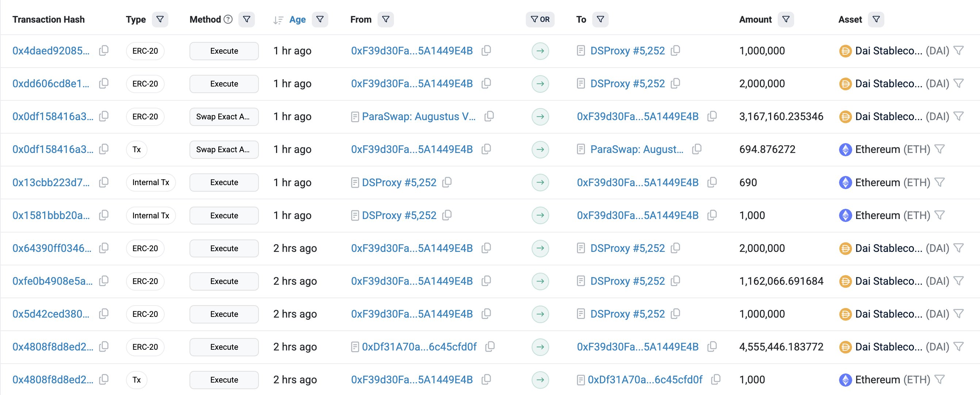Open transaction 0xdd606cd8e1...
This screenshot has width=980, height=395.
coord(51,83)
